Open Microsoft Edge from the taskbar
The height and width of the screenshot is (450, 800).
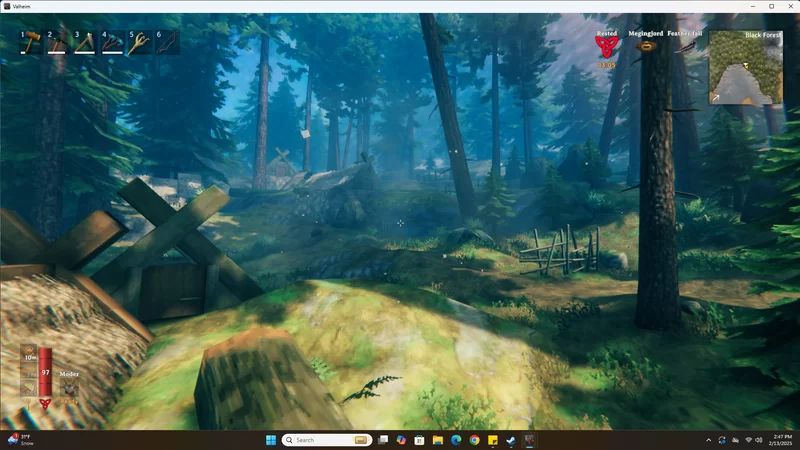pos(456,440)
